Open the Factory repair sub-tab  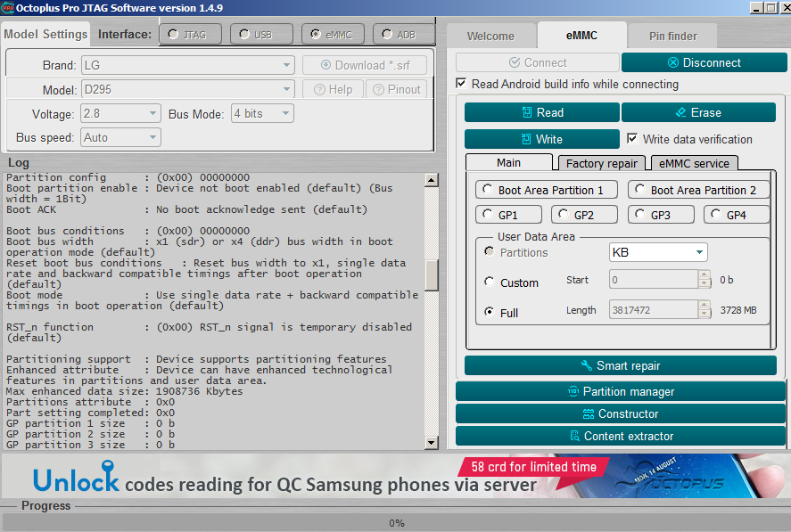601,163
